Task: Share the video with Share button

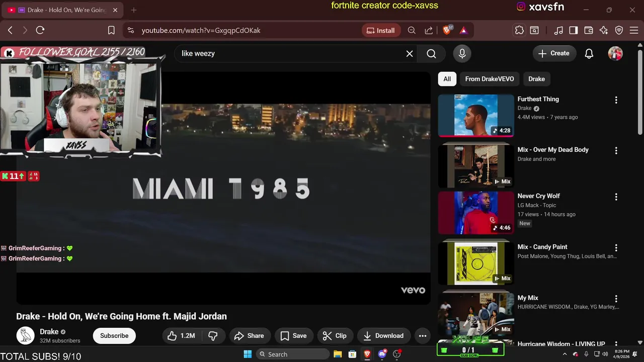Action: (250, 335)
